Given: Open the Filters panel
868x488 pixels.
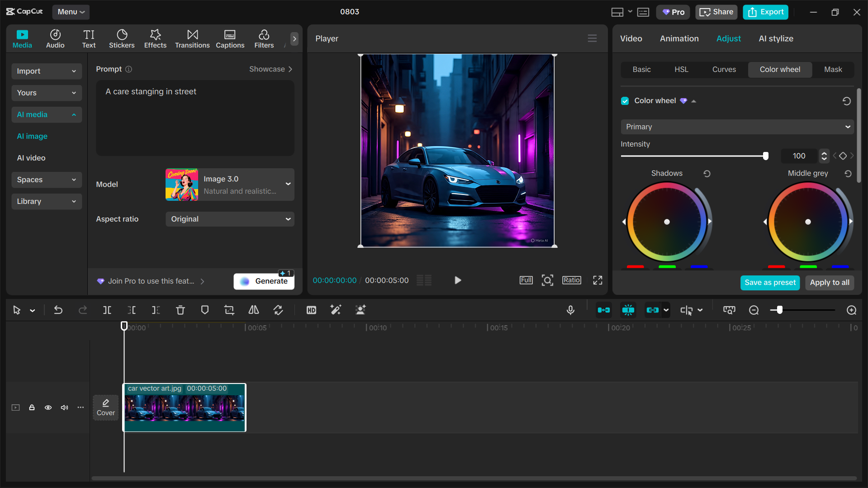Looking at the screenshot, I should point(264,38).
